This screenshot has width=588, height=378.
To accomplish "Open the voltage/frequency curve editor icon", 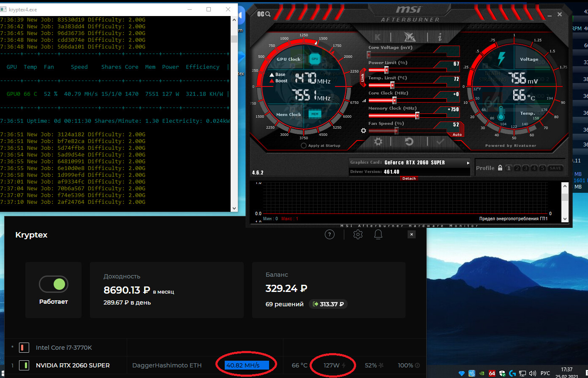I will (364, 101).
